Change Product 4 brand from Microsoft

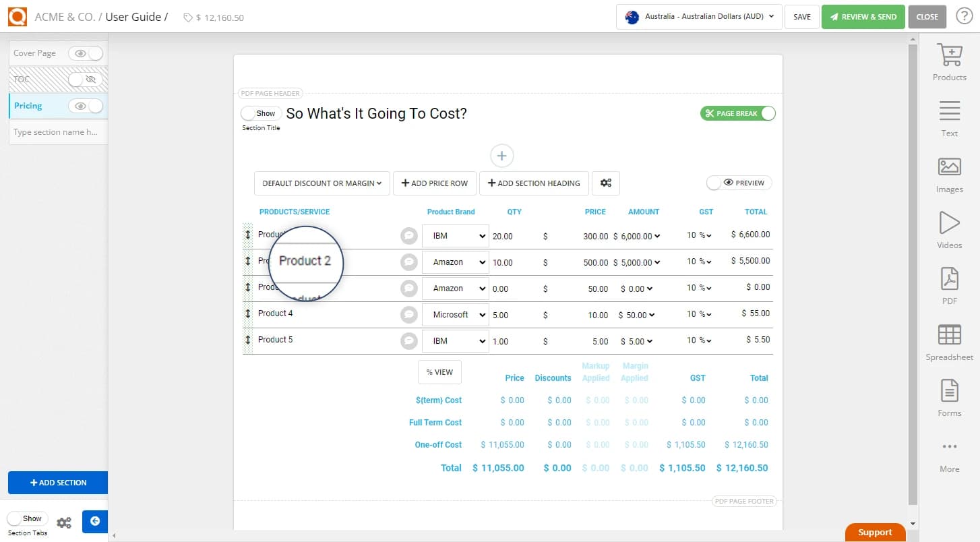tap(455, 314)
